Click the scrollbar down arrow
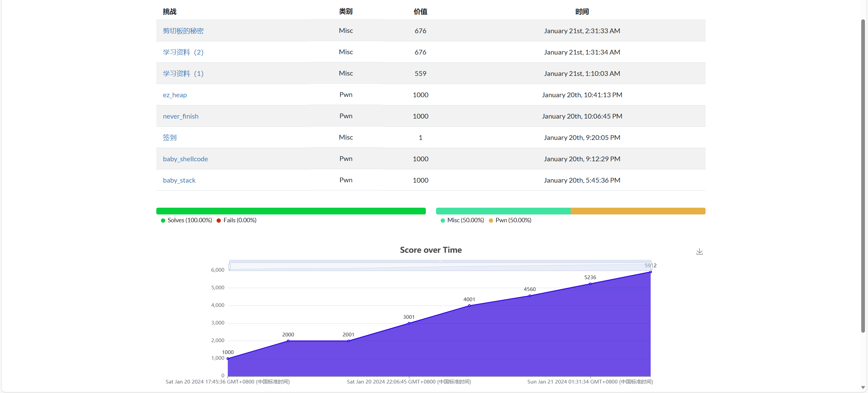868x393 pixels. click(x=863, y=388)
